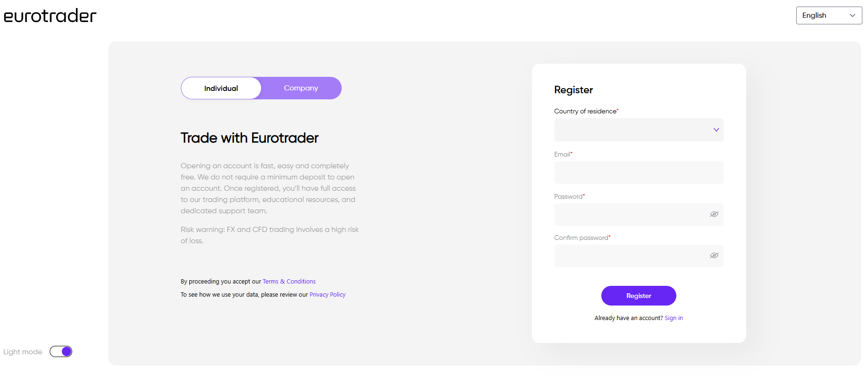
Task: Expand the Country of residence dropdown
Action: (638, 130)
